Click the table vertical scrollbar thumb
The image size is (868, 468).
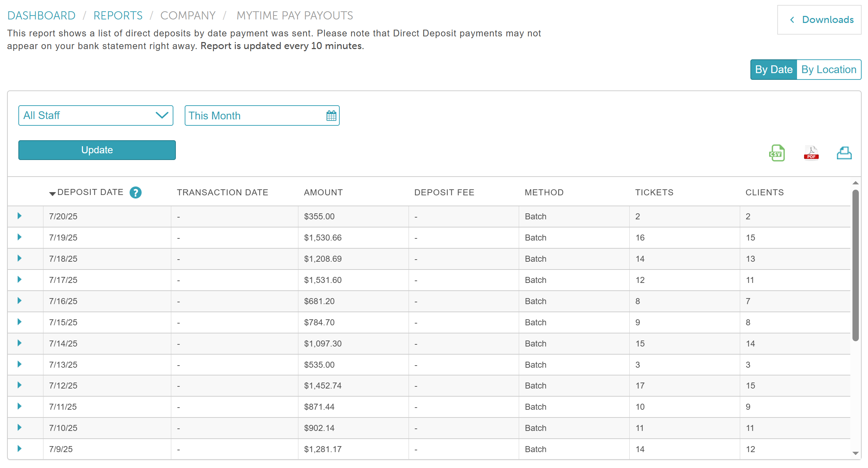[855, 265]
